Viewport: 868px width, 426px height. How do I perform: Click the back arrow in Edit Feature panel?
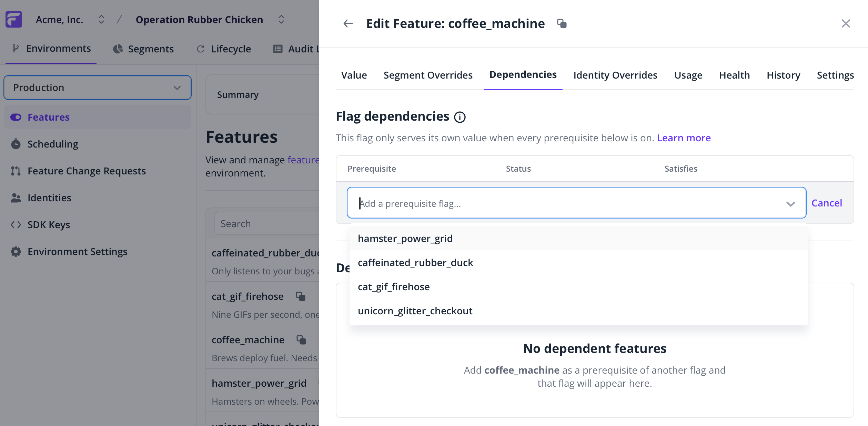[348, 23]
